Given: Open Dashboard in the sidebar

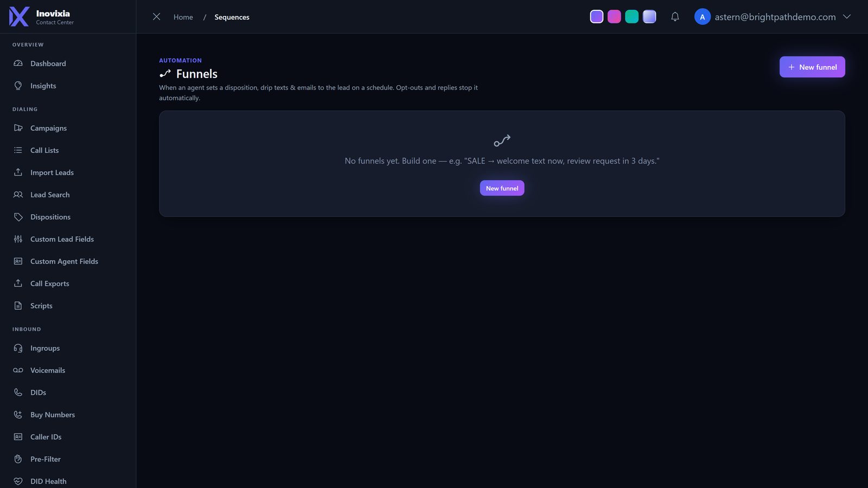Looking at the screenshot, I should 68,63.
